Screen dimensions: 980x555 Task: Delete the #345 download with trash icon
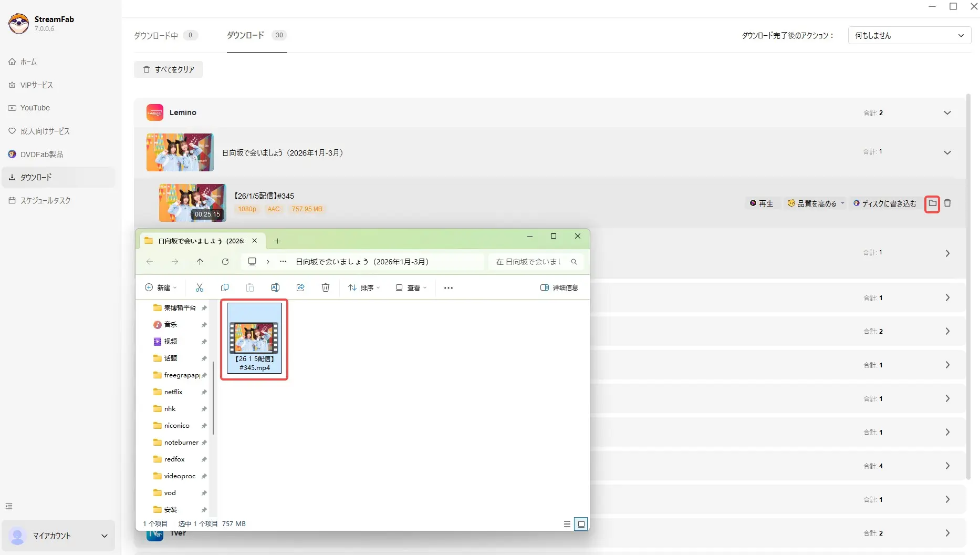(947, 203)
